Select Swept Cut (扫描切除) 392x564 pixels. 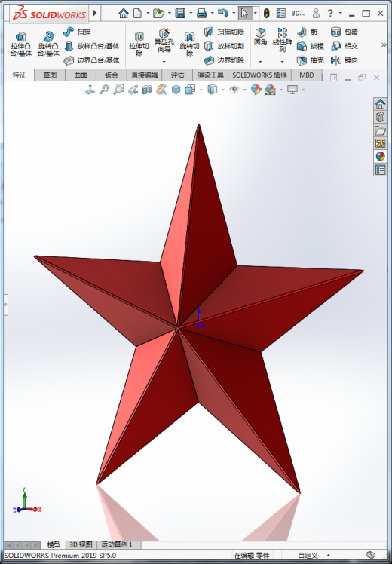point(224,32)
